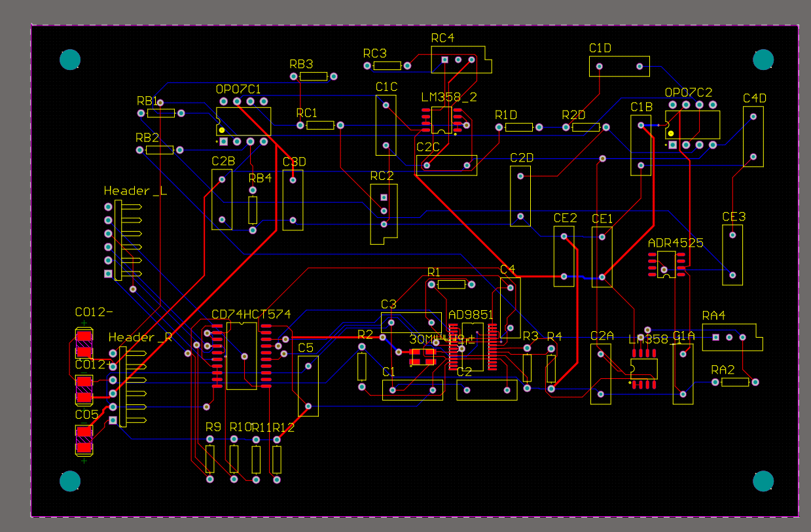
Task: Select the C5 capacitor footprint outline
Action: point(308,386)
